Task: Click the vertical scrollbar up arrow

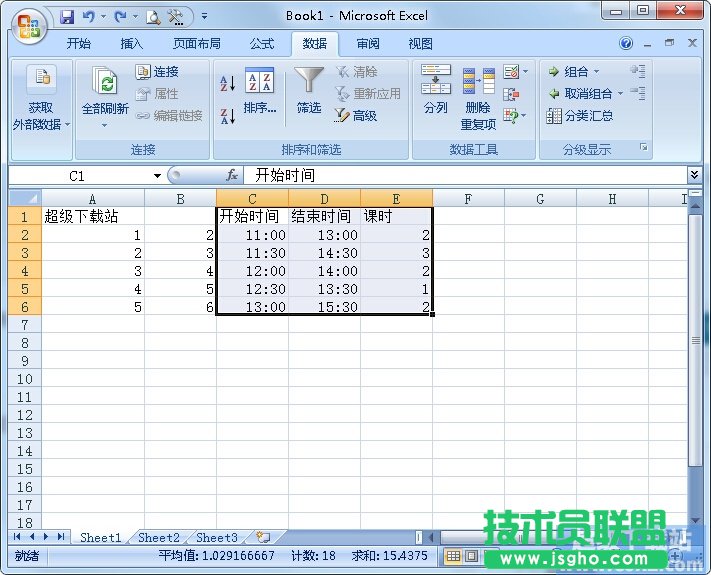Action: (695, 206)
